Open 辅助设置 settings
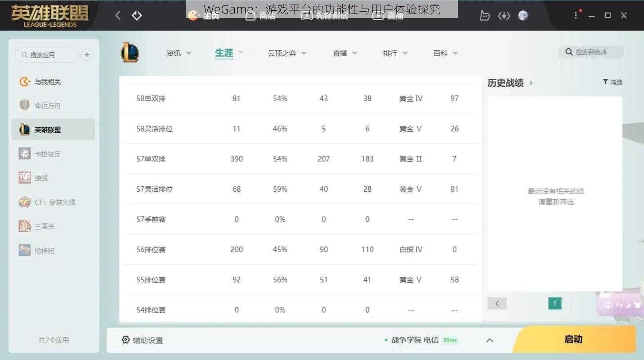 pos(142,340)
